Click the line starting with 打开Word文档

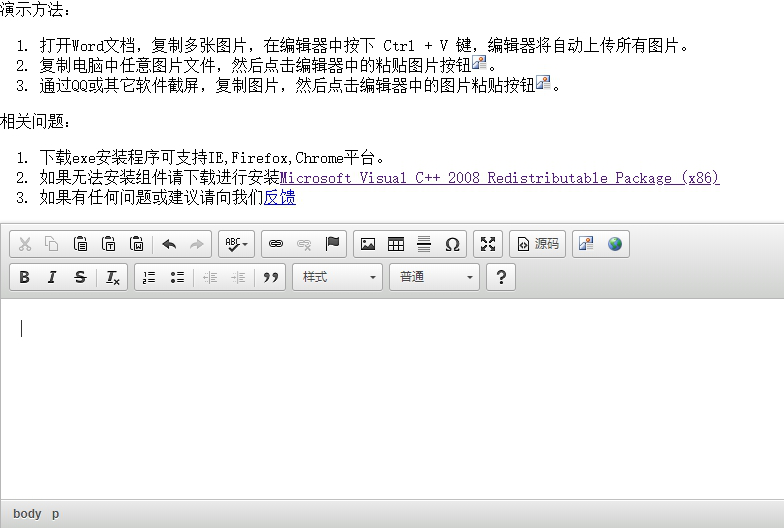tap(364, 46)
